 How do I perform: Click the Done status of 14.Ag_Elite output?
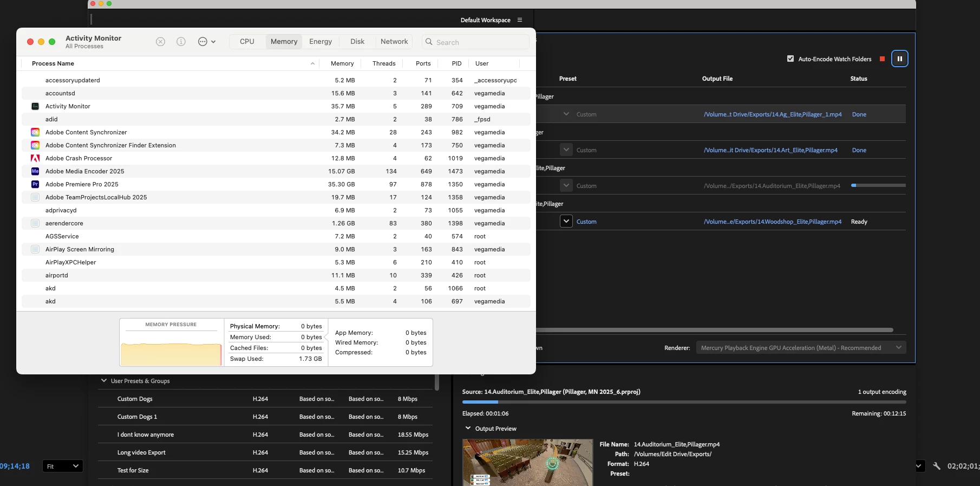(859, 114)
